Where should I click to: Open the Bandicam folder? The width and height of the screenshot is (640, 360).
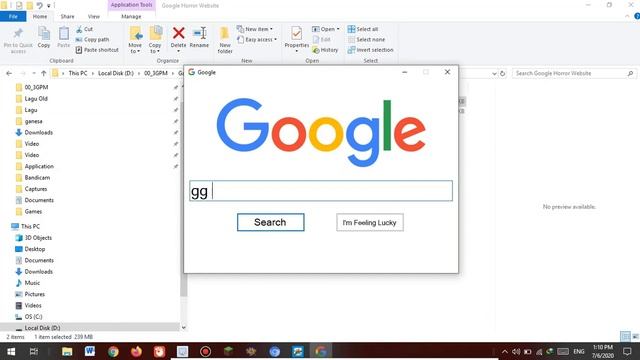point(37,178)
